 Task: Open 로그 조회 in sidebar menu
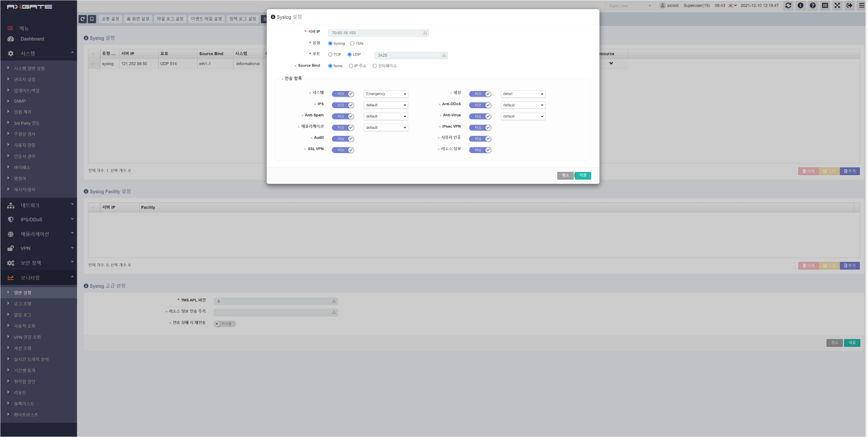point(23,304)
